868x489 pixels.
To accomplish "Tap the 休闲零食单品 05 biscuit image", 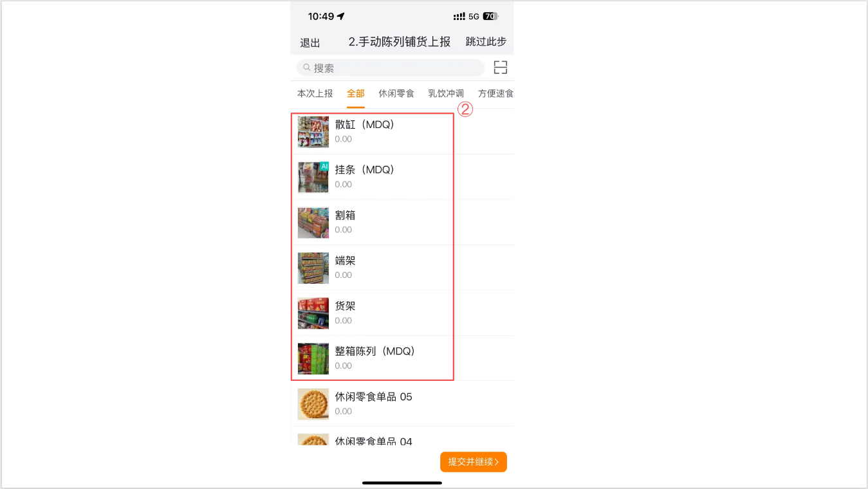I will tap(313, 404).
